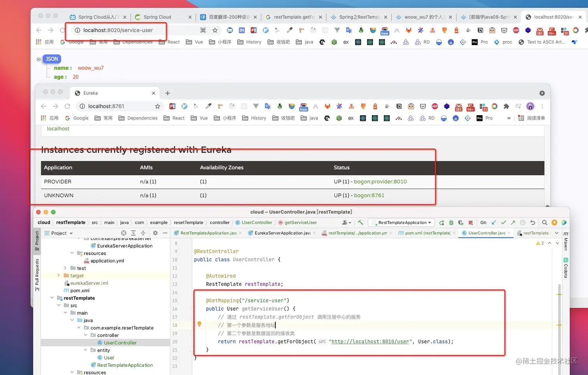Collapse the entity package node

(86, 350)
